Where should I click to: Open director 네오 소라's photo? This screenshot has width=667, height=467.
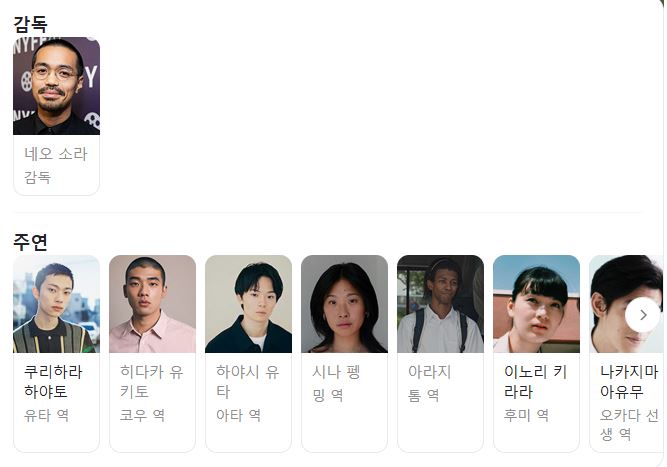click(57, 86)
